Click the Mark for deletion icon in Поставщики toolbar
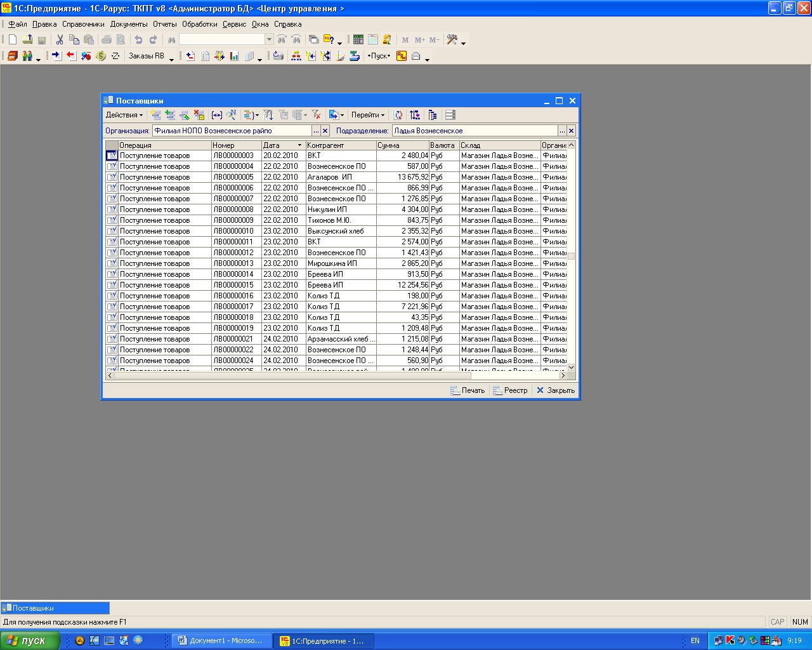This screenshot has width=812, height=650. click(199, 115)
